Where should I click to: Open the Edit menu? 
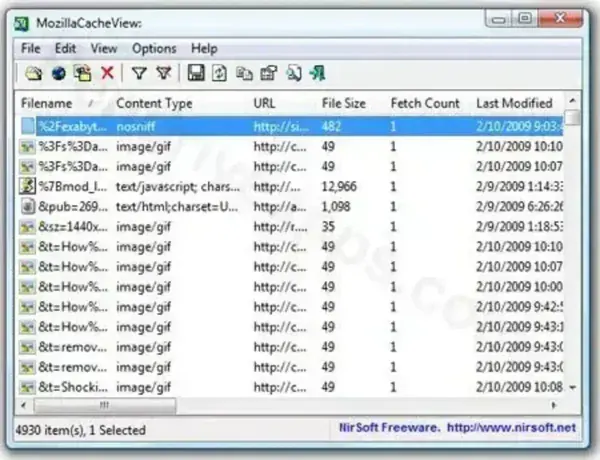coord(65,49)
